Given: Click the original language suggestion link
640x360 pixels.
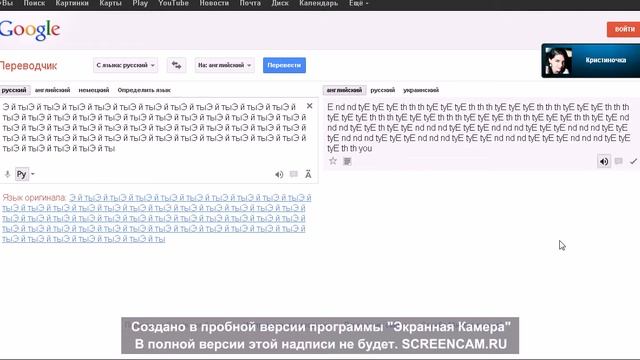Looking at the screenshot, I should pos(156,218).
